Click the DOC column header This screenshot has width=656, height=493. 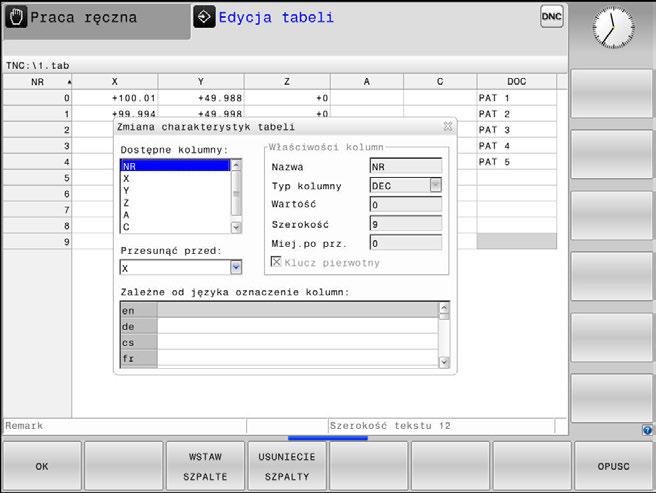(x=517, y=82)
